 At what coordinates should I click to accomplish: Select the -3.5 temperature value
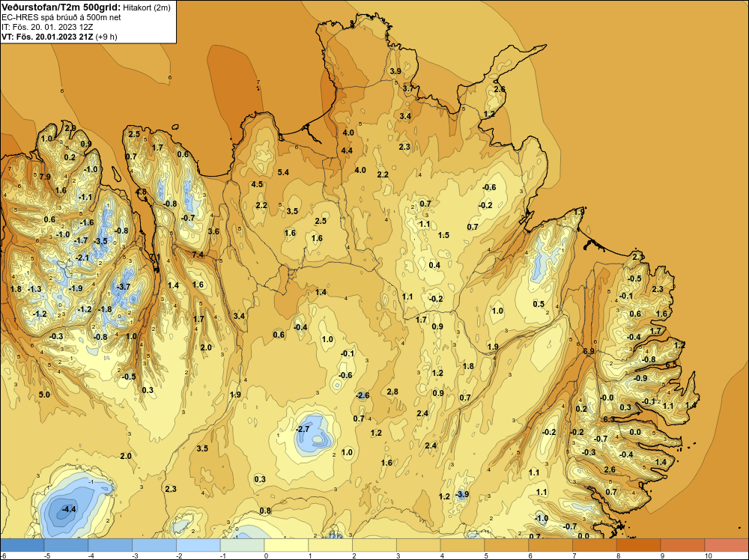point(101,241)
